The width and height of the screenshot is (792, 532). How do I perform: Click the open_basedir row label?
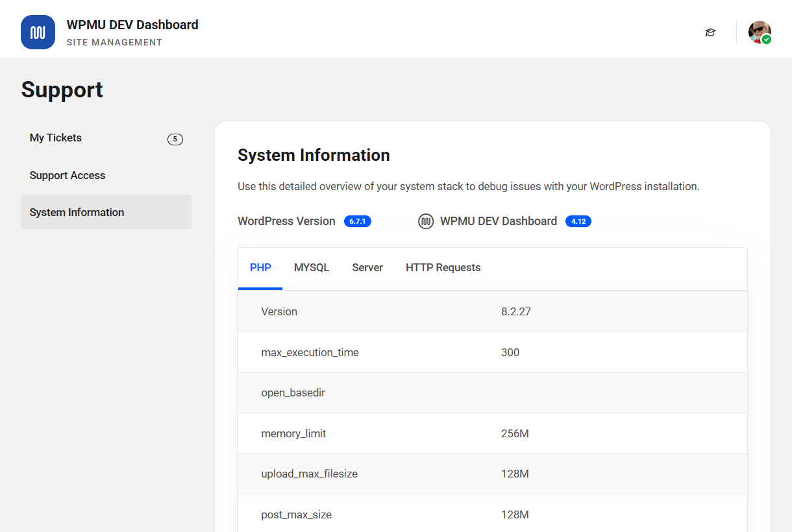click(x=293, y=393)
